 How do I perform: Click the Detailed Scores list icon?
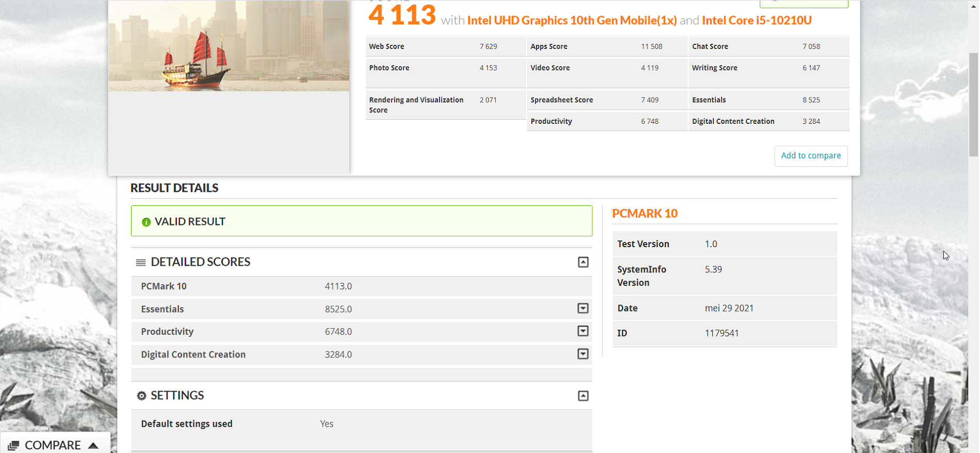tap(140, 263)
